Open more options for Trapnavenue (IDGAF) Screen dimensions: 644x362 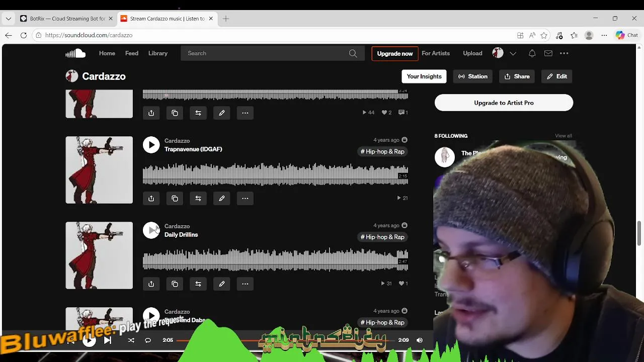[245, 198]
